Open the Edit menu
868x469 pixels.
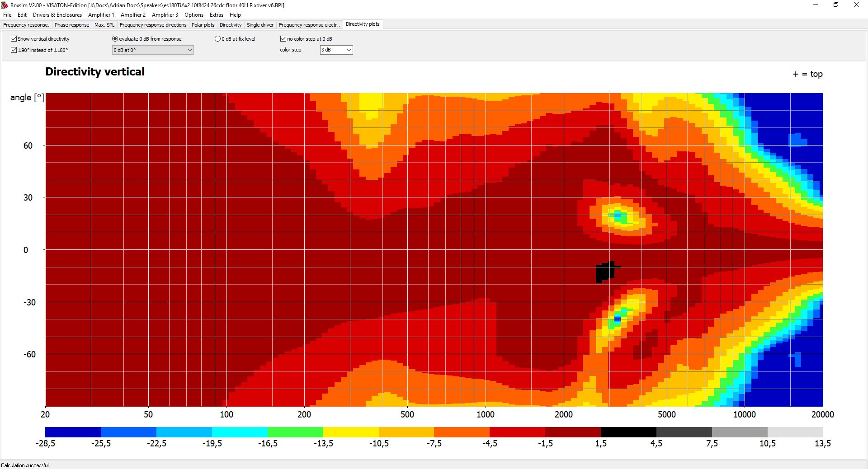click(22, 15)
